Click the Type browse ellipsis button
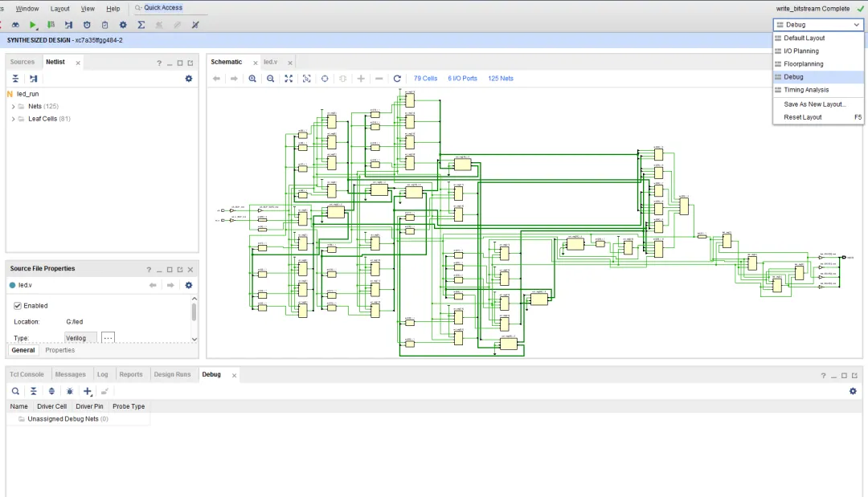 108,337
